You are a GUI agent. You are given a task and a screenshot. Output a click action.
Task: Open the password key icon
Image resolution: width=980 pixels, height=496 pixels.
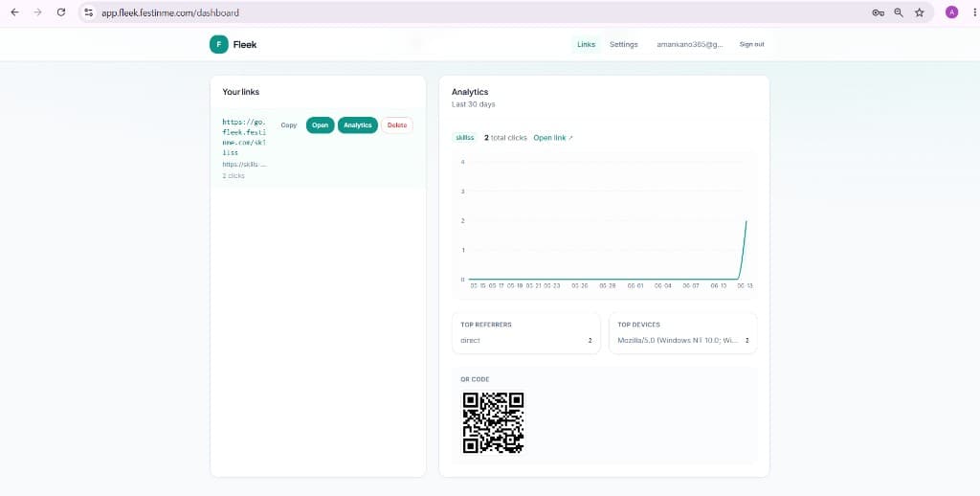coord(879,12)
